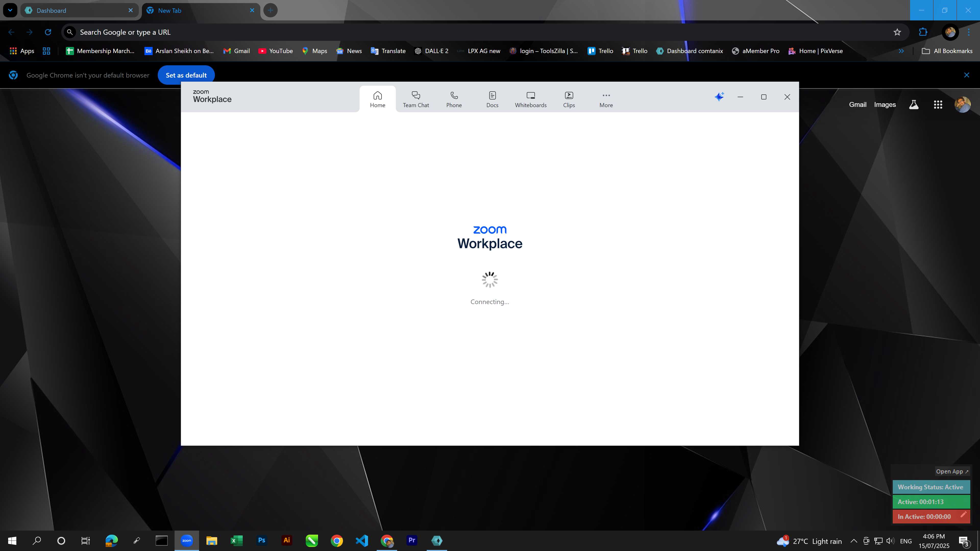Screen dimensions: 980x551
Task: Open Windows taskbar search
Action: (36, 541)
